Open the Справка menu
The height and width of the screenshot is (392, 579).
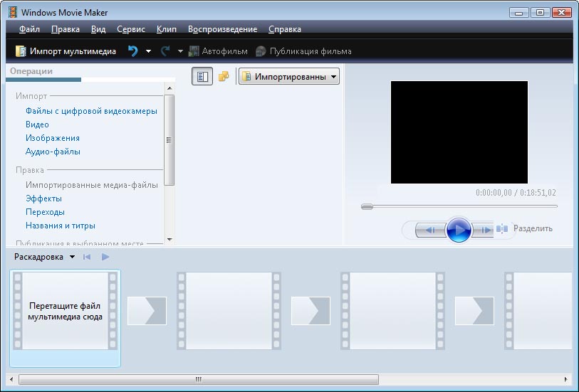click(x=285, y=29)
